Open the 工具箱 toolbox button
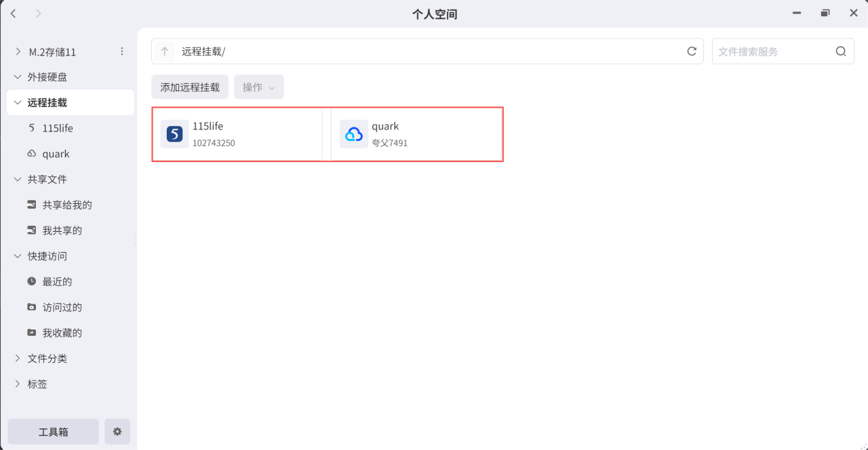The height and width of the screenshot is (450, 868). click(54, 432)
